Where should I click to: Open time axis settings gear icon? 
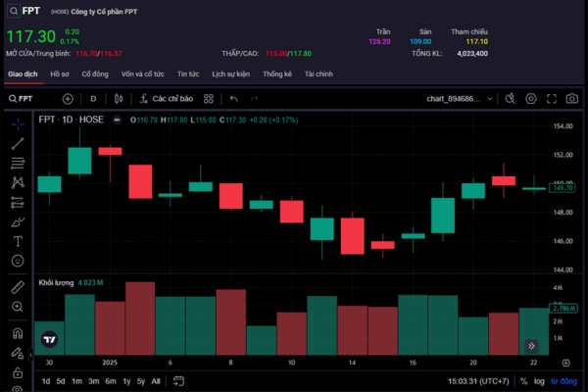(565, 363)
